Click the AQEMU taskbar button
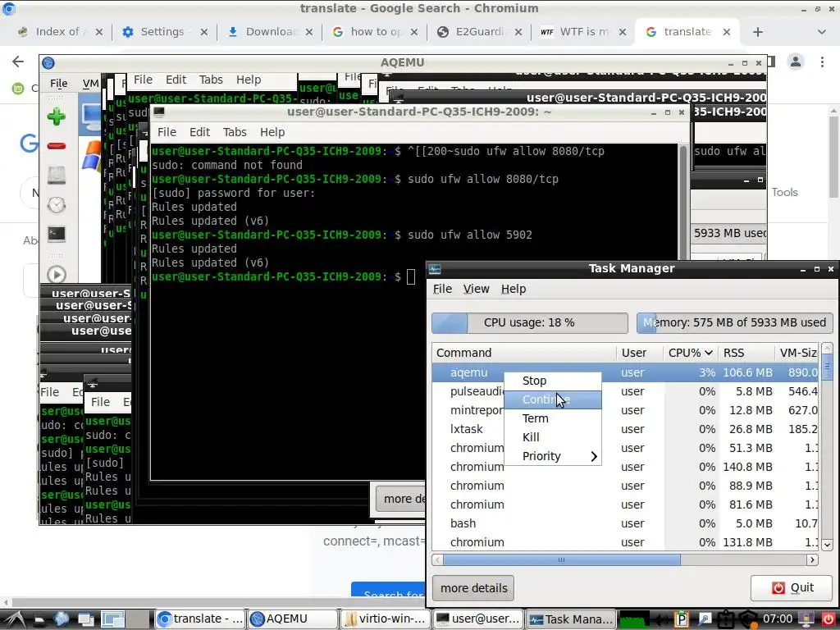Screen dimensions: 840x630 click(293, 619)
